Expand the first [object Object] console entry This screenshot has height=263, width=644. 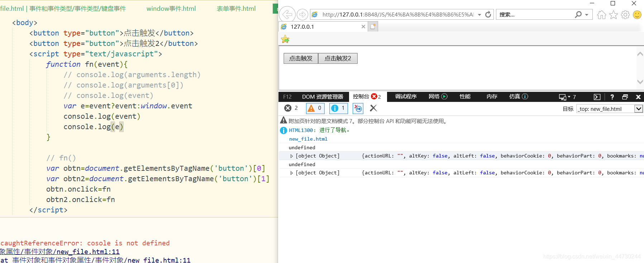[x=291, y=156]
